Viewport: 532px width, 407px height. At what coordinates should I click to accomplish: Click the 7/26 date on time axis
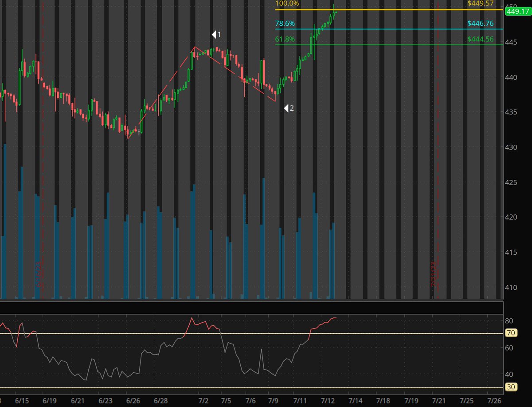tap(495, 401)
